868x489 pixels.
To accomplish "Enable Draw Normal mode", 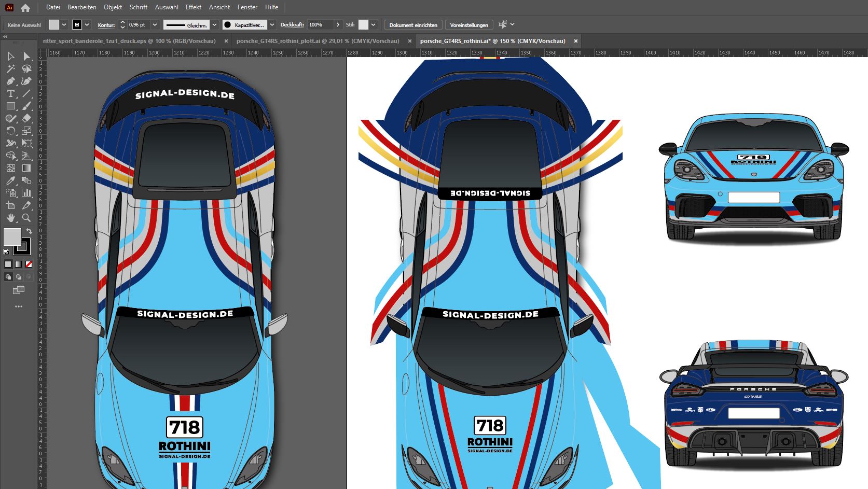I will (x=8, y=277).
